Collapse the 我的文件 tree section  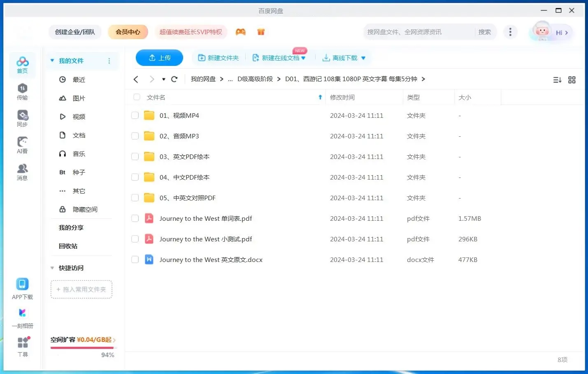point(52,61)
